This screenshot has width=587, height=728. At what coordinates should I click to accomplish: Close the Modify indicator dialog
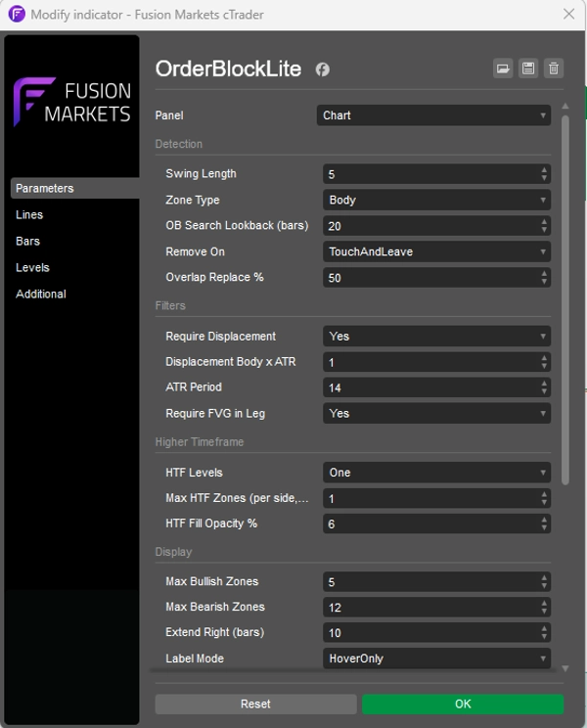(x=569, y=14)
